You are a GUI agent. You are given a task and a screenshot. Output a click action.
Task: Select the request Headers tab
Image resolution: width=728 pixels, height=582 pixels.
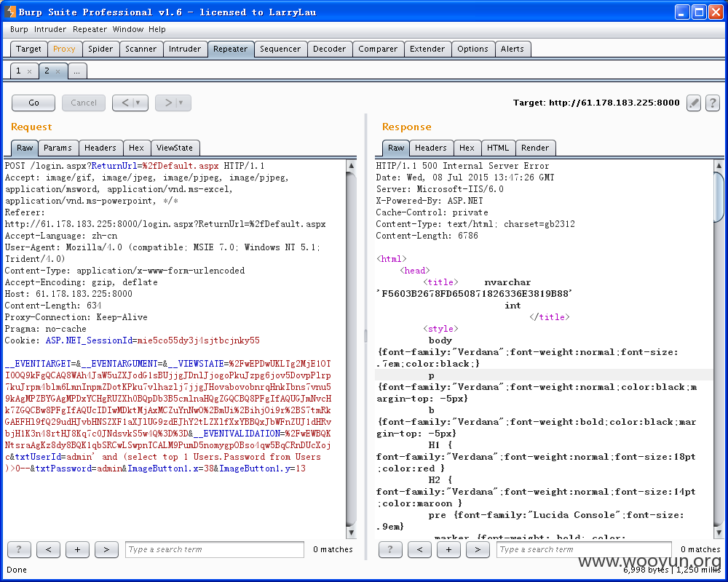point(100,148)
